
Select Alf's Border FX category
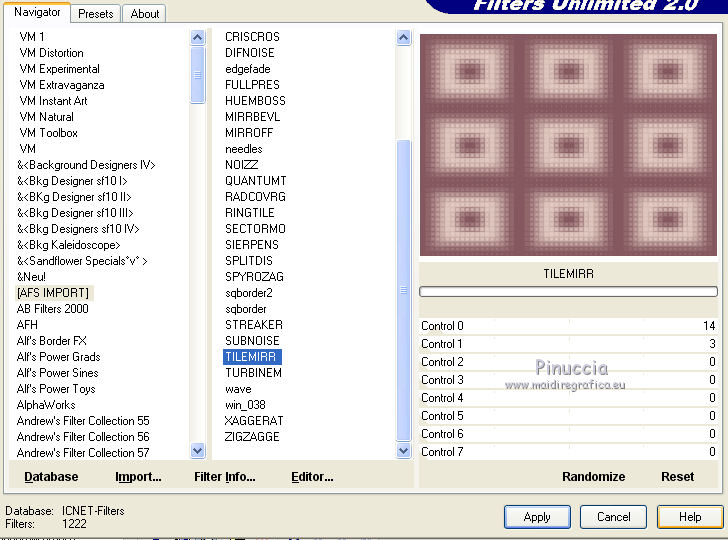[x=52, y=341]
